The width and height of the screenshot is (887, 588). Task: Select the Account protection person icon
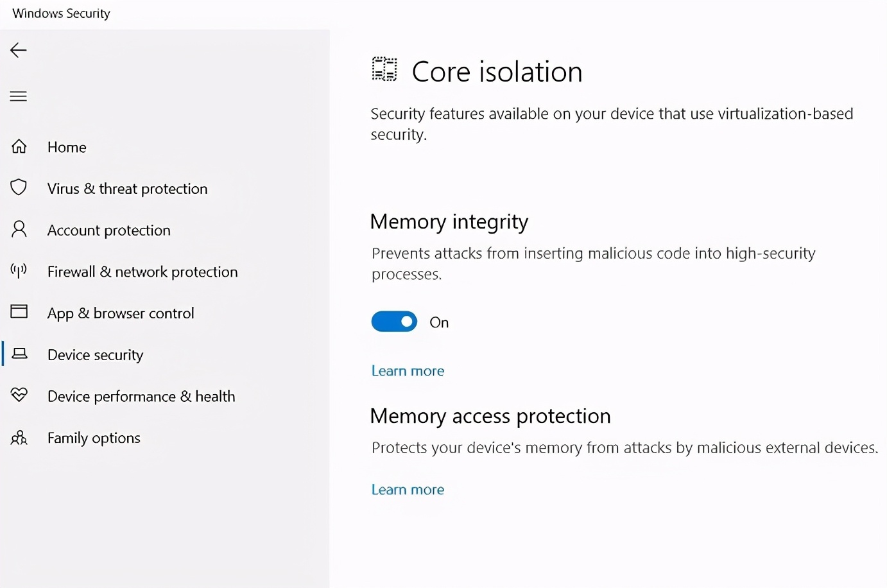pyautogui.click(x=19, y=229)
